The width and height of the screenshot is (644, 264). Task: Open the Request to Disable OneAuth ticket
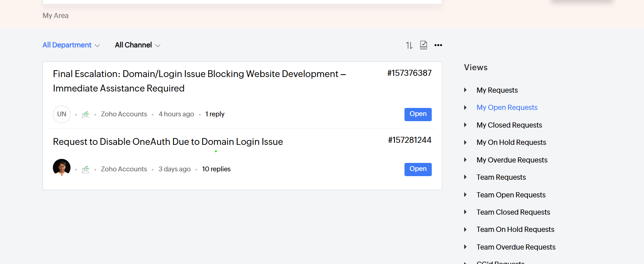pos(168,142)
